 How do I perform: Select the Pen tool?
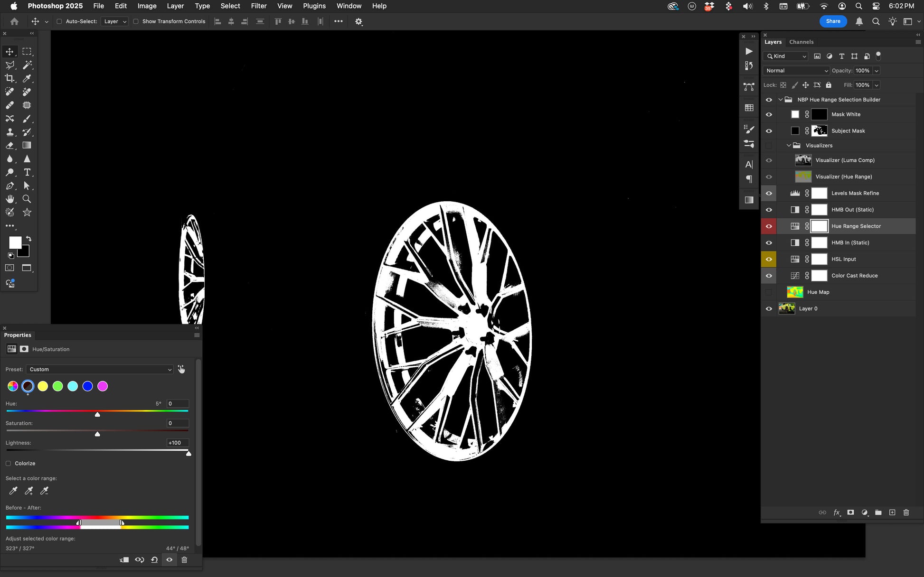click(x=9, y=186)
